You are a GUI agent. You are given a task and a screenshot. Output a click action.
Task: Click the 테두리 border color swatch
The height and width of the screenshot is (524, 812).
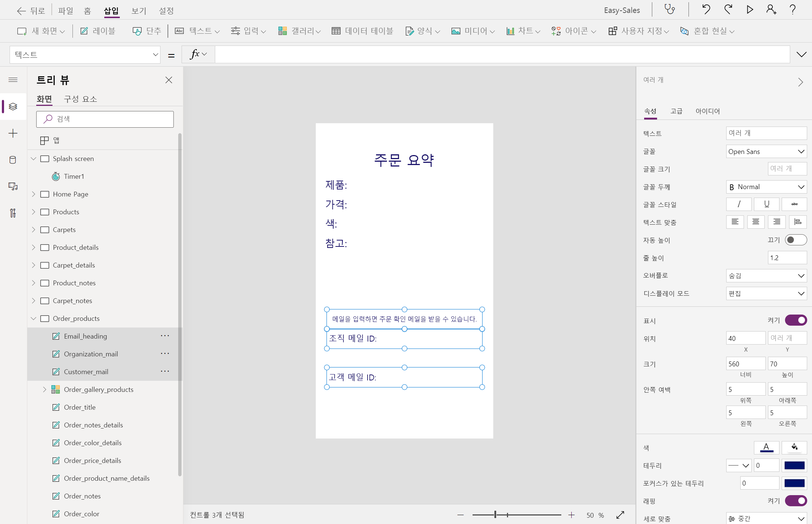pos(794,466)
